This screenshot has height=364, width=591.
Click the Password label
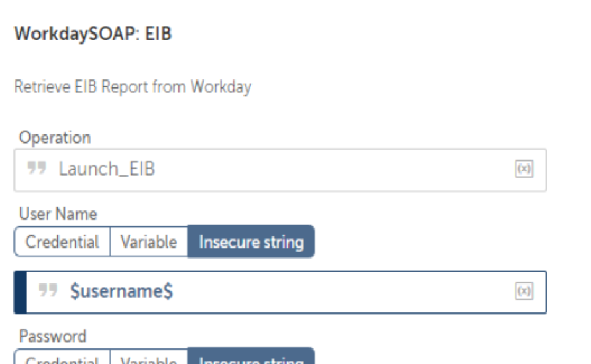[53, 336]
